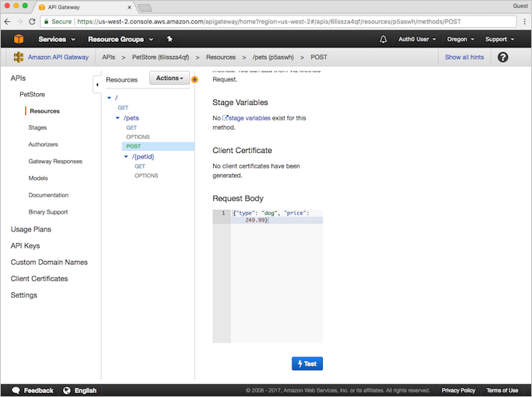
Task: Open the Auth0 User account dropdown
Action: coord(417,40)
